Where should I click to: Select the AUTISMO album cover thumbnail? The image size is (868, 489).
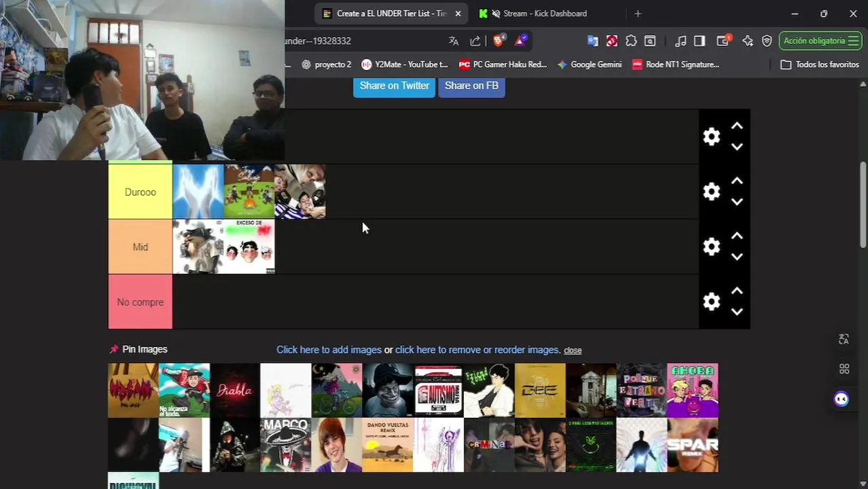coord(439,390)
